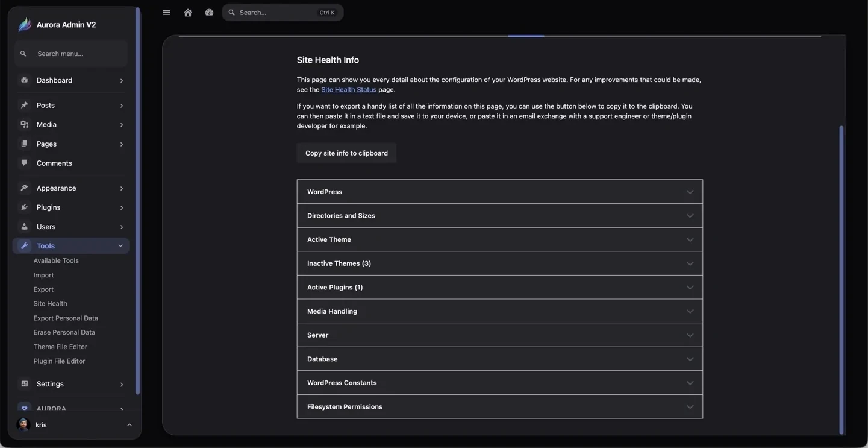868x448 pixels.
Task: Expand the Server section
Action: (499, 335)
